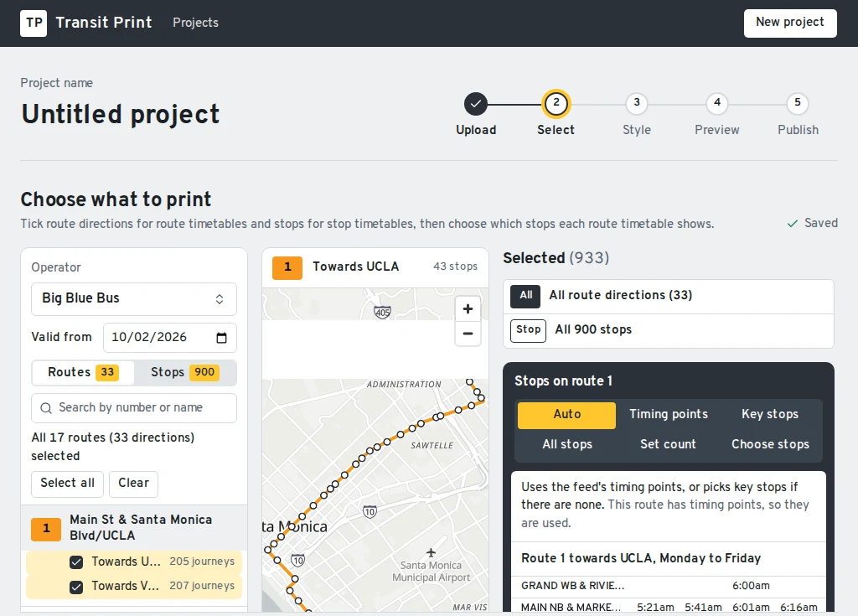The height and width of the screenshot is (616, 858).
Task: Go to step 5 Publish
Action: [x=798, y=103]
